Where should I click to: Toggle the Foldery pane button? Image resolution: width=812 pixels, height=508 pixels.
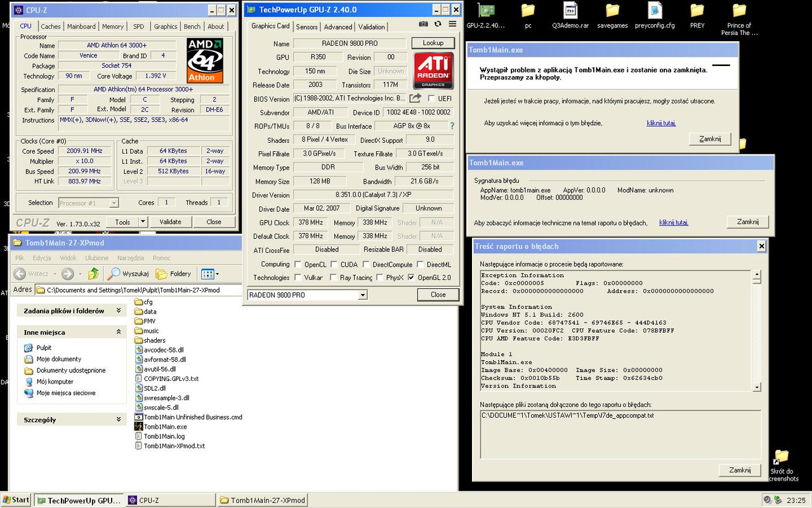click(x=174, y=274)
